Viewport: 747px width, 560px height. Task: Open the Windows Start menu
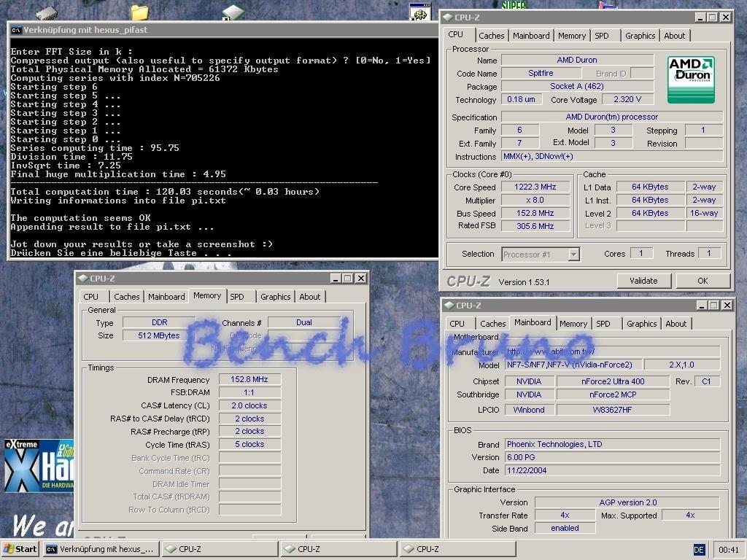[x=21, y=549]
